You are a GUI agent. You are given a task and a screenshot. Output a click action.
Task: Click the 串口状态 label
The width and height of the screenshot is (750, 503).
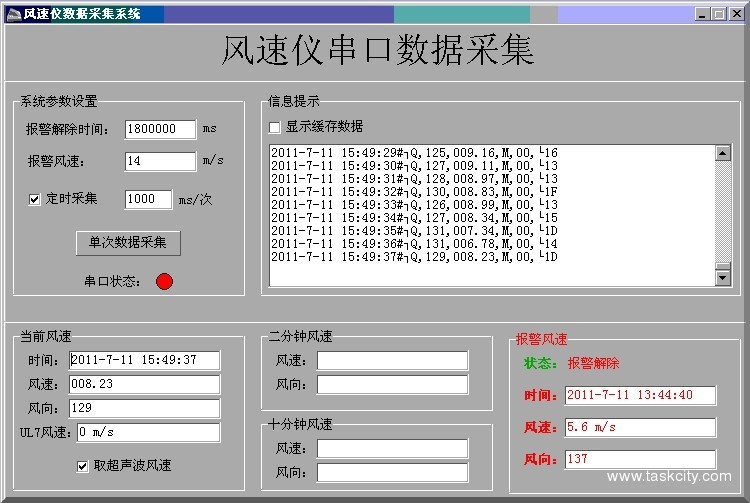112,281
